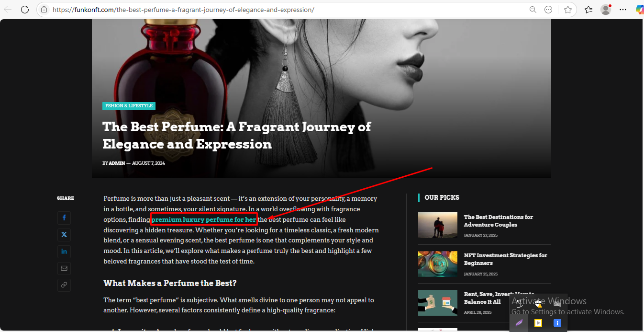
Task: View site information lock icon
Action: pyautogui.click(x=44, y=10)
